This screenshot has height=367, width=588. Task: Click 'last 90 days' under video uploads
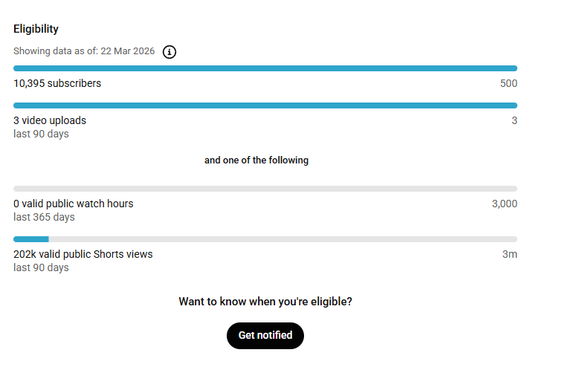pyautogui.click(x=41, y=134)
